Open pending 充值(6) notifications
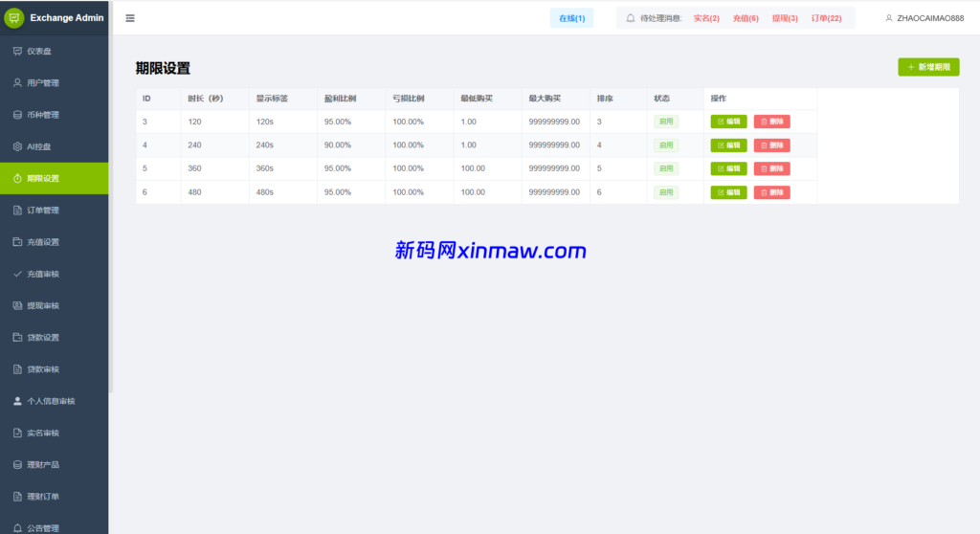Viewport: 980px width, 534px height. tap(746, 18)
